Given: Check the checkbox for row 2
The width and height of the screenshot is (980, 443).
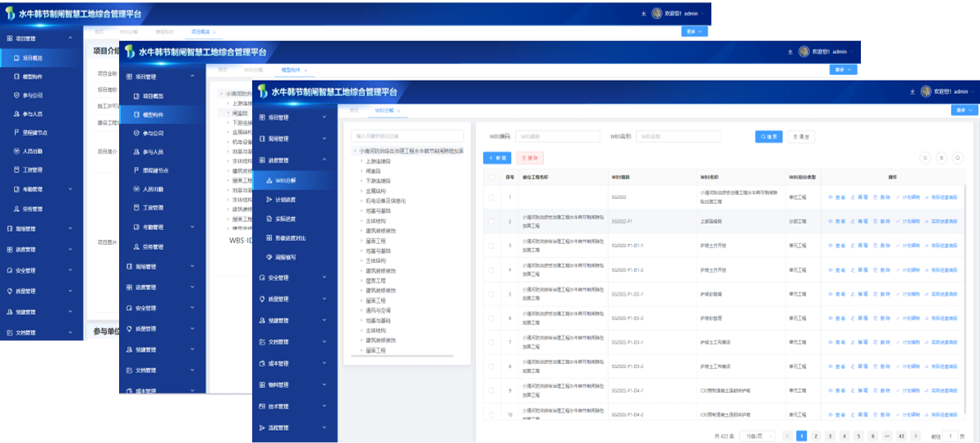Looking at the screenshot, I should pos(491,221).
